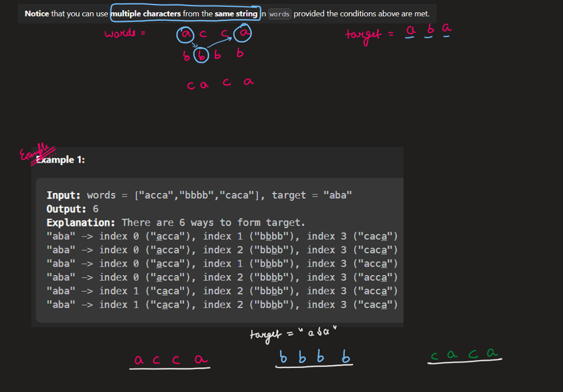Click the pink handwritten "words =" label
The width and height of the screenshot is (563, 392).
(125, 33)
